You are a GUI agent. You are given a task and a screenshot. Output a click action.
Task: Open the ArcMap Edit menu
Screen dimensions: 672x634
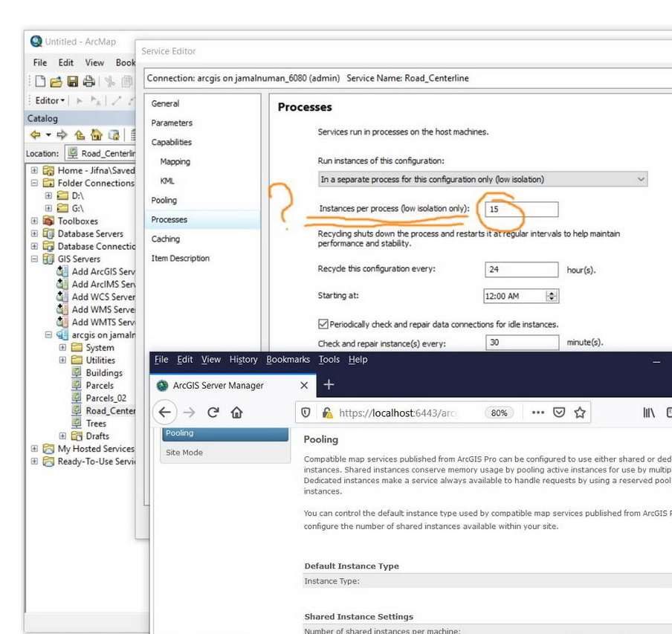pos(66,62)
